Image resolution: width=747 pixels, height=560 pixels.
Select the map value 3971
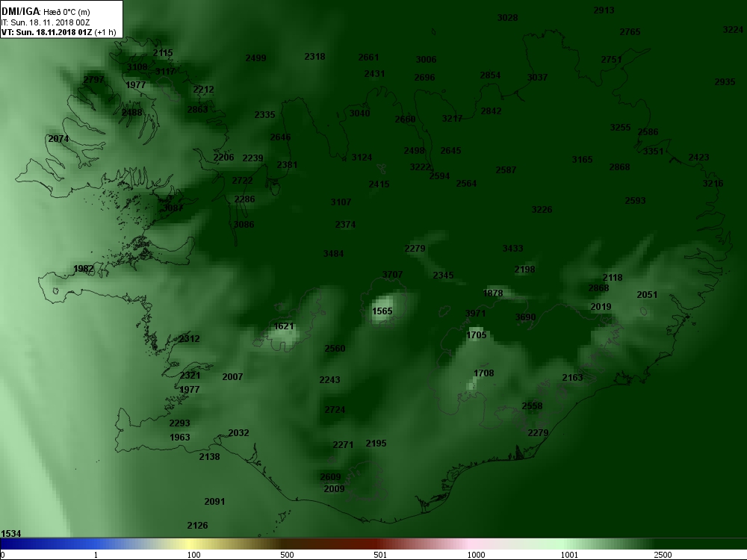[475, 314]
